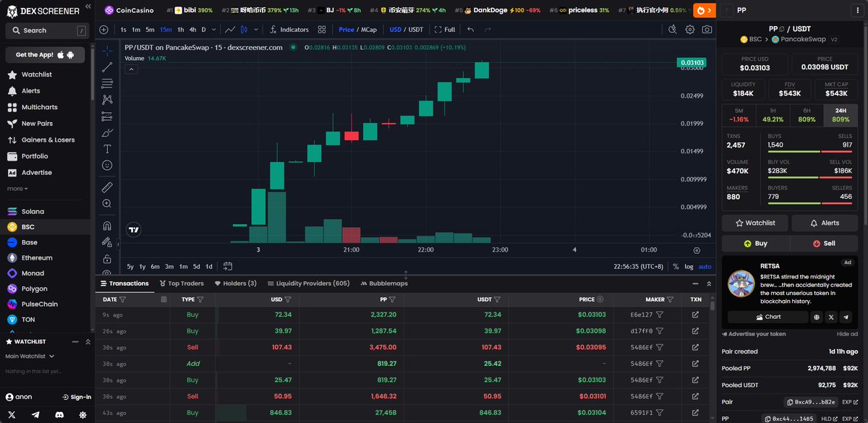868x423 pixels.
Task: Open Liquidity Providers (605) tab
Action: click(308, 283)
